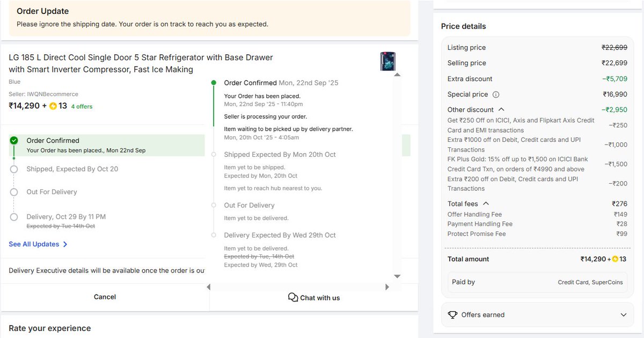Image resolution: width=644 pixels, height=338 pixels.
Task: Click the Delivery Executive details message
Action: click(107, 270)
